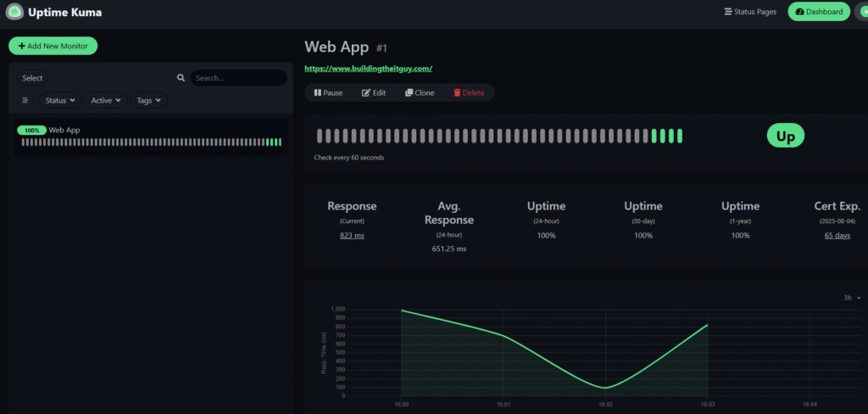Select the Web App monitor in list
The image size is (868, 414).
[x=151, y=137]
